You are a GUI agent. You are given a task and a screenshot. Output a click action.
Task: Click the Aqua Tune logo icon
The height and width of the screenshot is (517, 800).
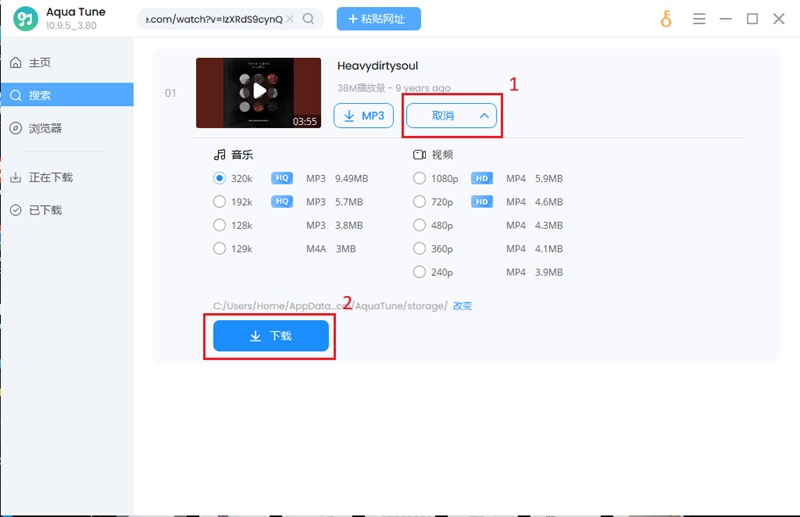[x=26, y=19]
